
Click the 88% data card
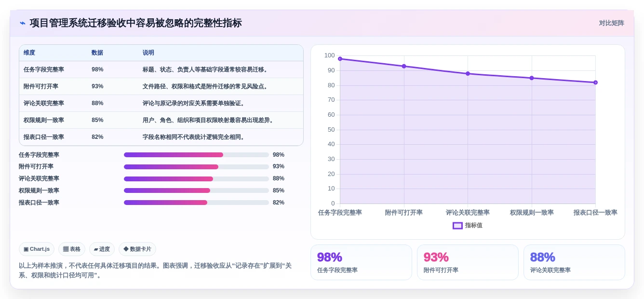(x=574, y=262)
